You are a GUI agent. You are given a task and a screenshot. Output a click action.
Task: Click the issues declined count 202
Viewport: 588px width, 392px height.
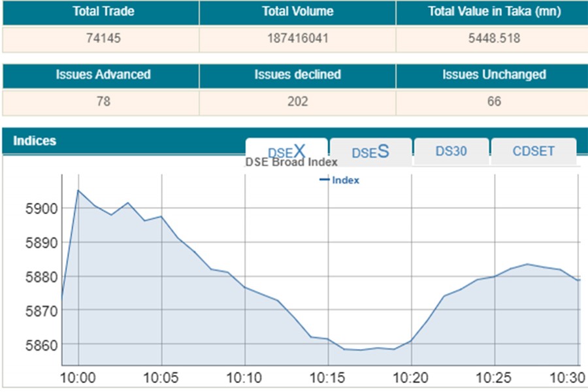[x=297, y=101]
